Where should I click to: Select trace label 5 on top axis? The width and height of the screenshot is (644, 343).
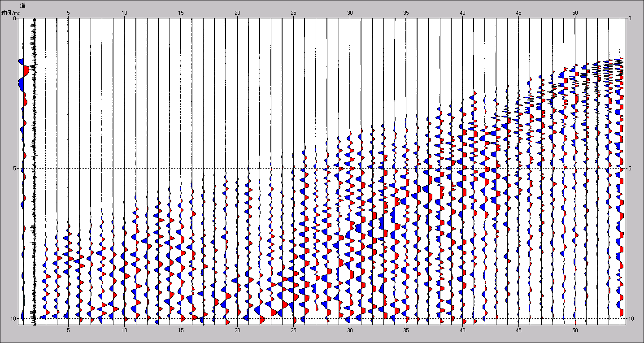click(68, 13)
